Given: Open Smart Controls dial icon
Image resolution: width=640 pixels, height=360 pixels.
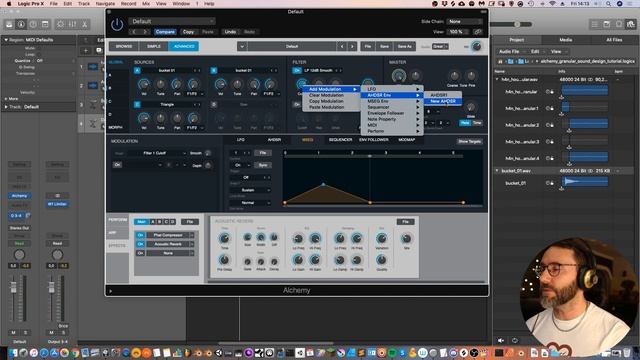Looking at the screenshot, I should [60, 24].
